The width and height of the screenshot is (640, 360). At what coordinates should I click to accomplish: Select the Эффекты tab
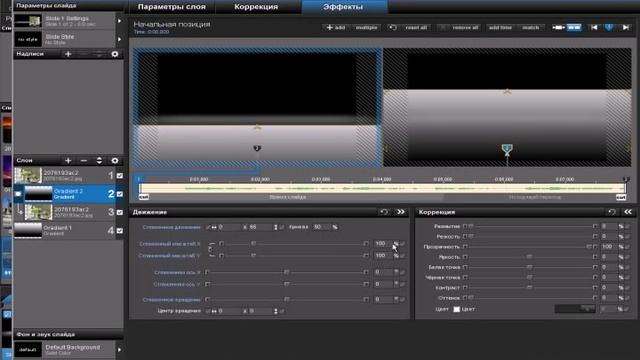click(343, 7)
